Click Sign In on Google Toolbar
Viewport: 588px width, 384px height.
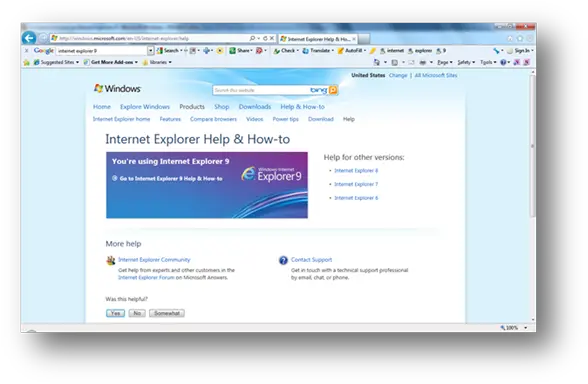(520, 51)
